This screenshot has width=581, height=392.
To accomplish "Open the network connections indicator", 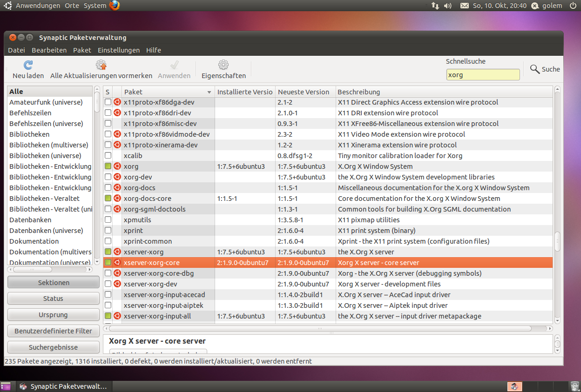I will 435,6.
